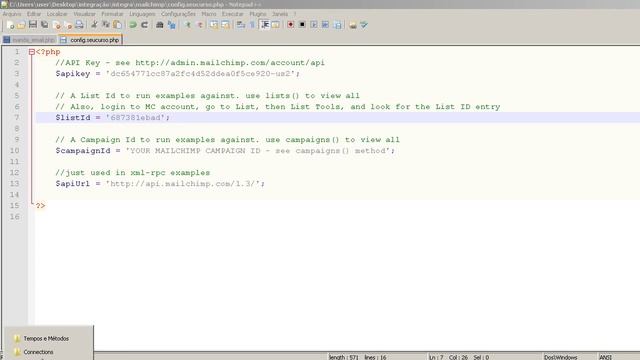640x360 pixels.
Task: Open the Formatar menu
Action: (112, 14)
